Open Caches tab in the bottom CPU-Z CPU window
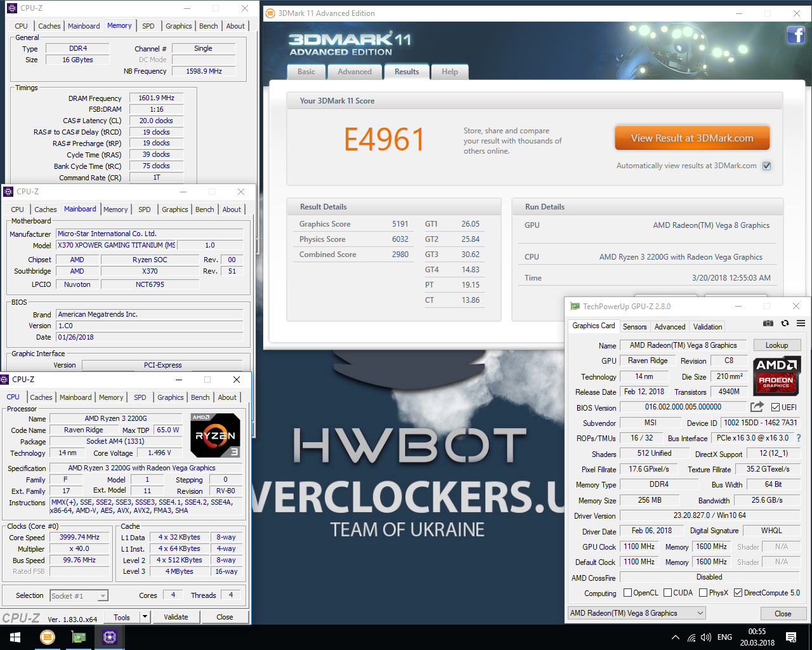This screenshot has width=812, height=650. tap(41, 397)
